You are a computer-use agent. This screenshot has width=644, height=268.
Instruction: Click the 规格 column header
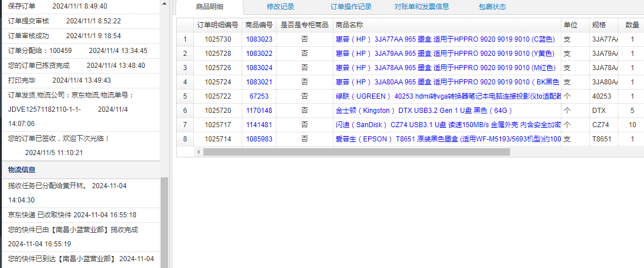click(604, 25)
